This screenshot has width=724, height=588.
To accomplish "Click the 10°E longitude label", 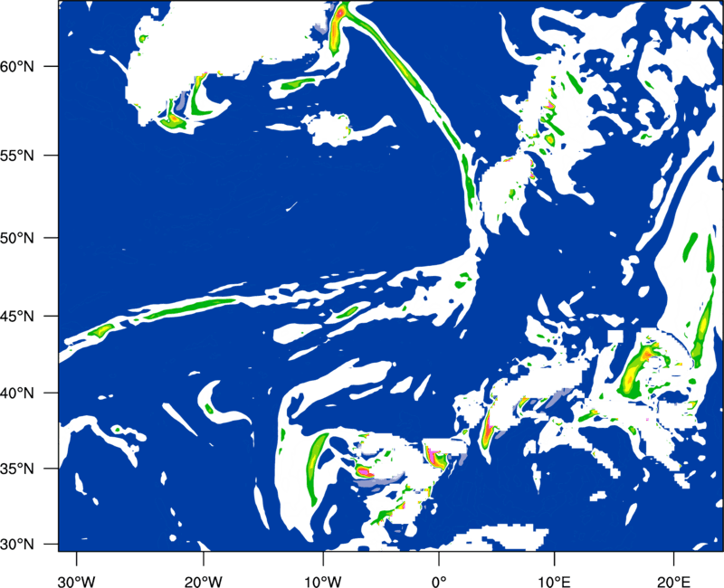I will [554, 581].
